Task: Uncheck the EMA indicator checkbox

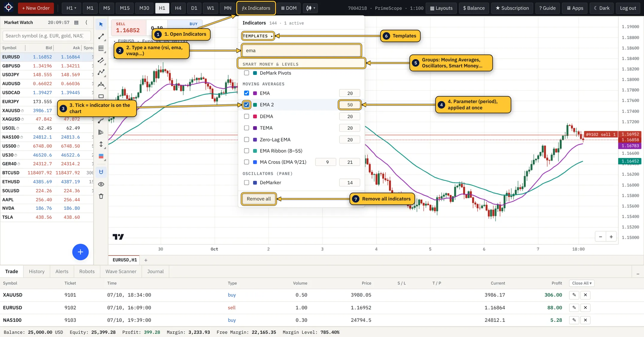Action: tap(247, 93)
